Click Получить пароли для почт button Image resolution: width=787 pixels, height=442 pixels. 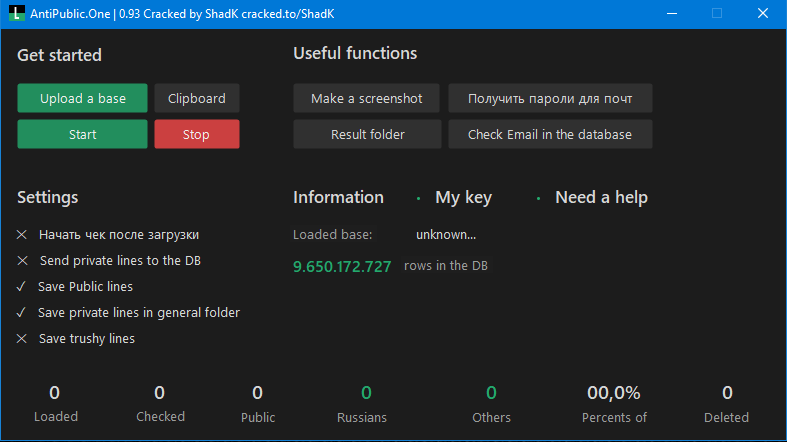coord(550,98)
